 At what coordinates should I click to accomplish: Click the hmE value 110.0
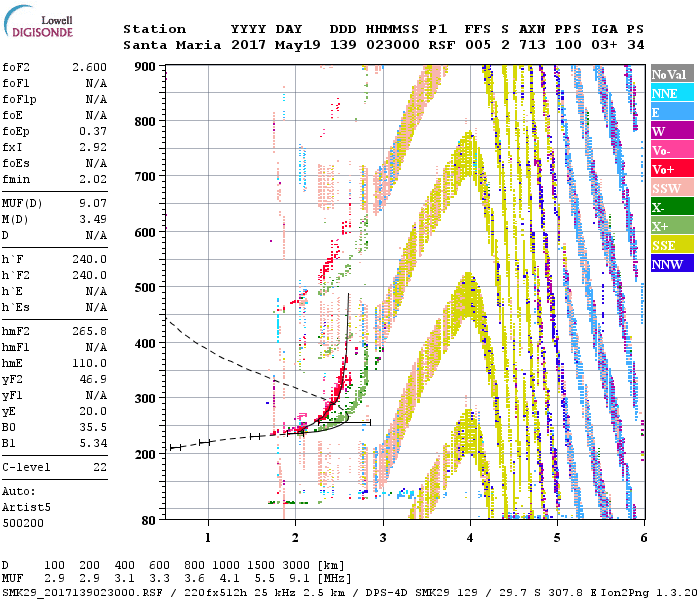click(89, 363)
